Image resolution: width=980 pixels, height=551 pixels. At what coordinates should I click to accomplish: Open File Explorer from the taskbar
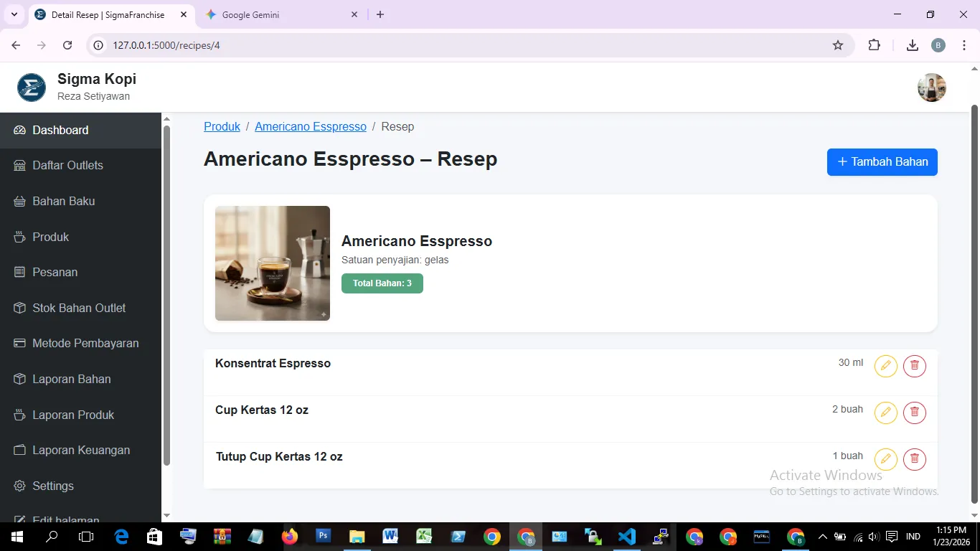click(x=357, y=537)
